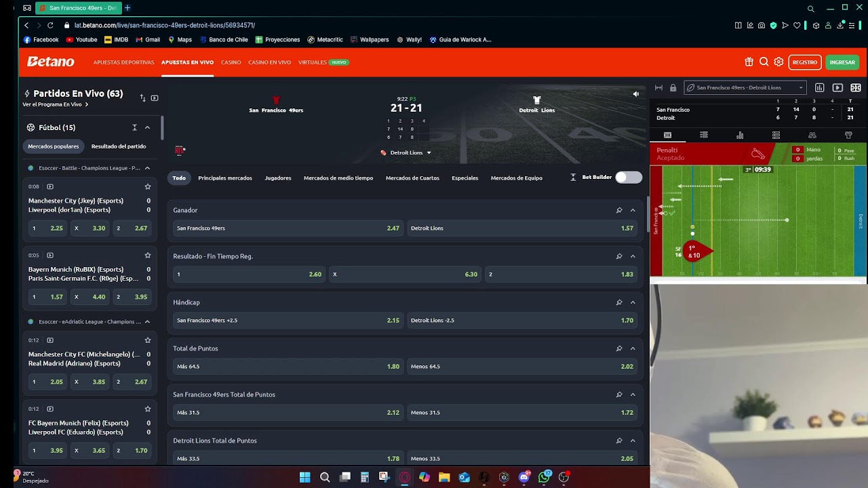This screenshot has height=488, width=868.
Task: Click the lock icon in the tracker header
Action: 673,87
